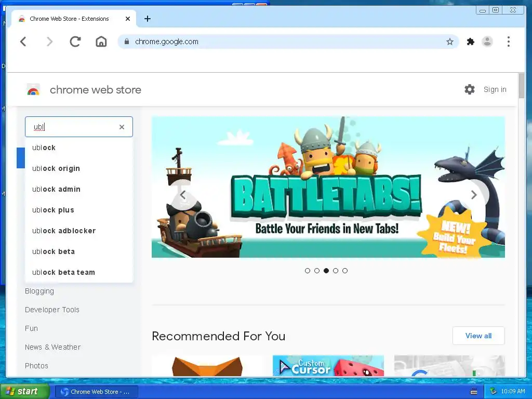The height and width of the screenshot is (399, 532).
Task: Open the Fun category
Action: (31, 328)
